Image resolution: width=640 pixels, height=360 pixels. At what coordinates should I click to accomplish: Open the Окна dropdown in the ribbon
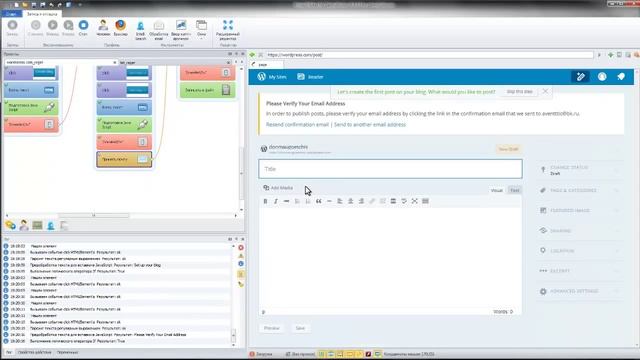pos(201,29)
